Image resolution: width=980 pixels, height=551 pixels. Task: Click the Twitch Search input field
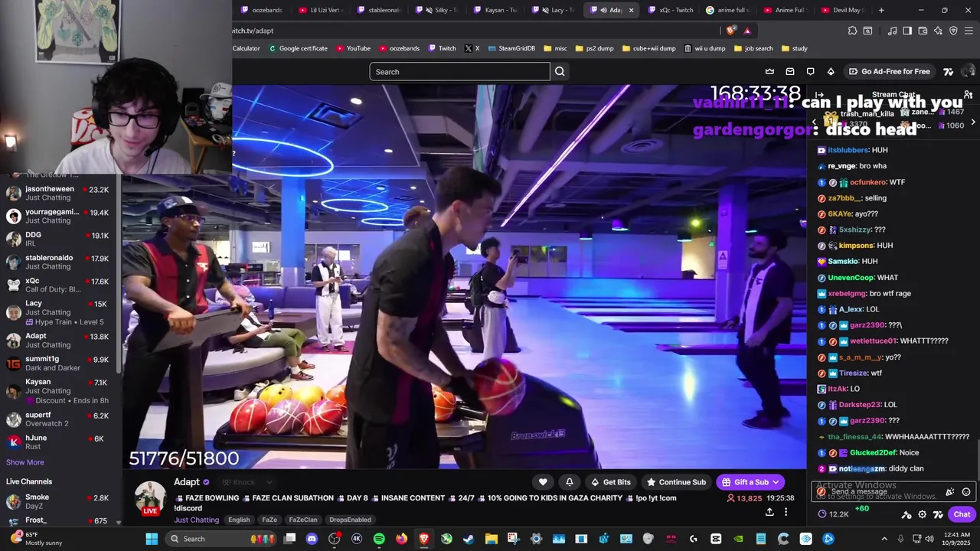(459, 71)
